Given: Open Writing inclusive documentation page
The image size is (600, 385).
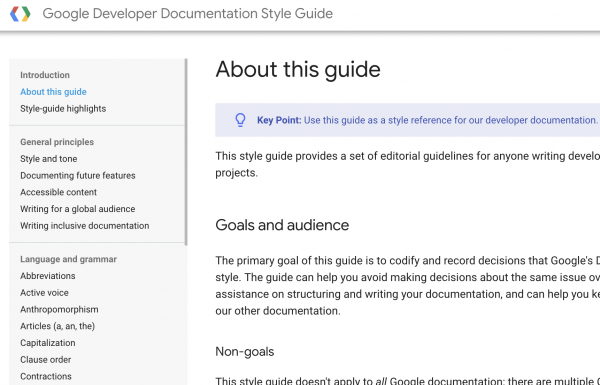Looking at the screenshot, I should tap(85, 226).
